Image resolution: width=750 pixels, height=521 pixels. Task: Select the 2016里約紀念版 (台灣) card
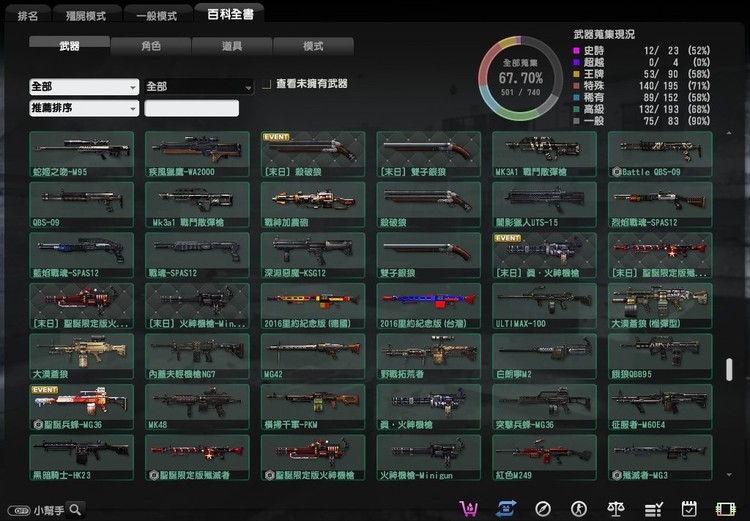(429, 306)
